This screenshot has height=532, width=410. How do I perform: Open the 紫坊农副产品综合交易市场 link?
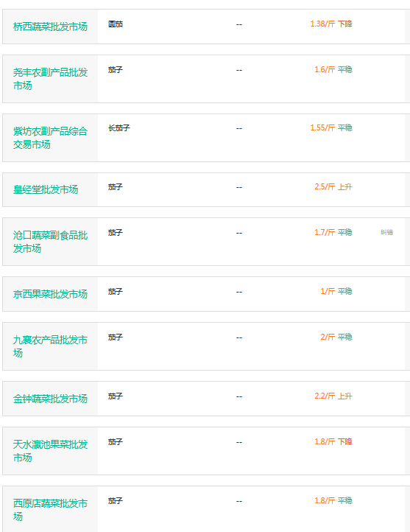[50, 138]
